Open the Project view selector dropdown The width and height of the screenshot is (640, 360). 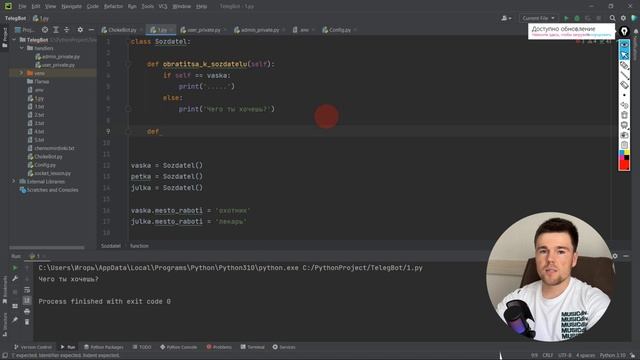click(x=24, y=30)
